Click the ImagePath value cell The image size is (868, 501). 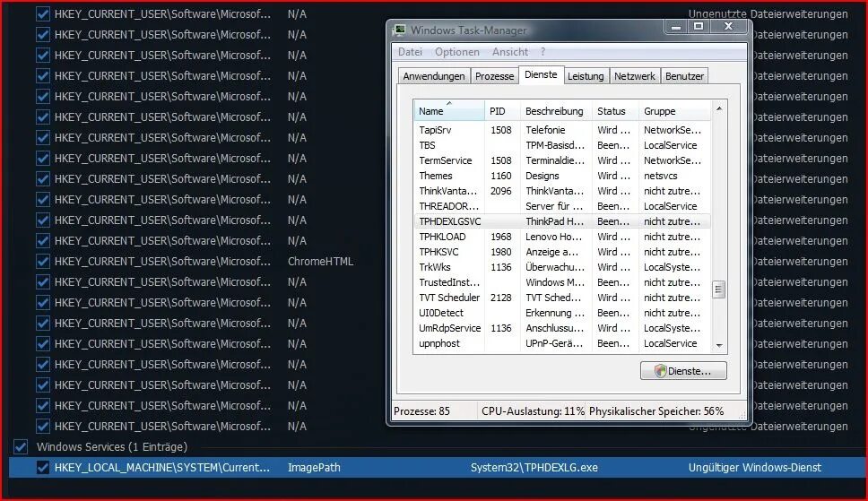pos(314,467)
